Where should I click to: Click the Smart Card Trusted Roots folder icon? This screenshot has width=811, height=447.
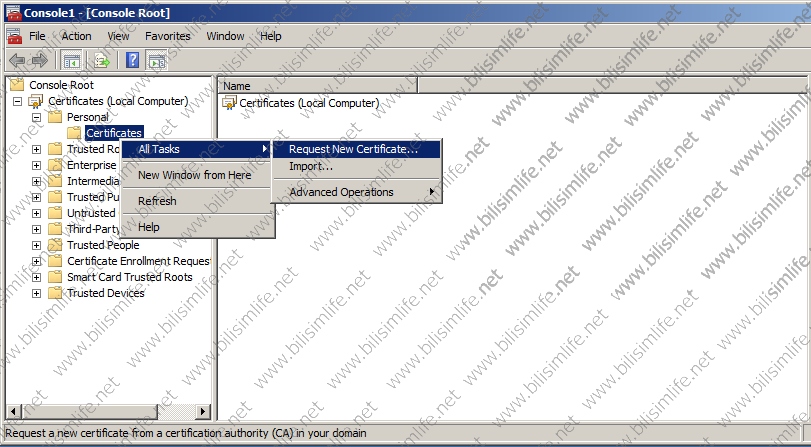[x=55, y=277]
